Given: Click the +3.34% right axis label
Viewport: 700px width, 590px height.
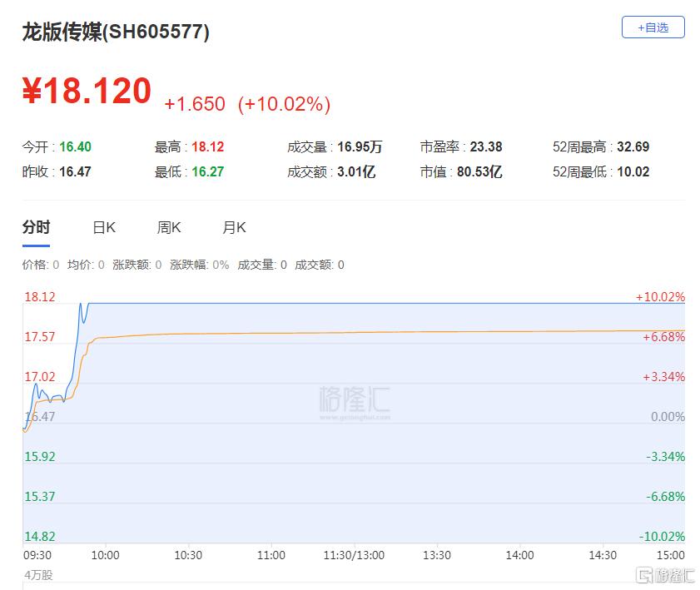Looking at the screenshot, I should pos(664,377).
